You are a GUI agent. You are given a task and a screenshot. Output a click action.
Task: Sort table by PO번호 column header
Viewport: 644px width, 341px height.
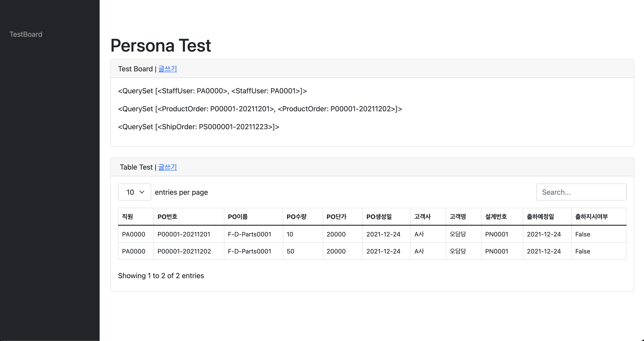click(x=167, y=216)
